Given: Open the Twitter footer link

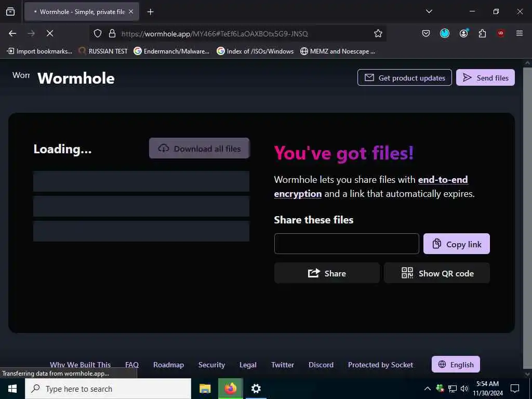Looking at the screenshot, I should coord(283,365).
